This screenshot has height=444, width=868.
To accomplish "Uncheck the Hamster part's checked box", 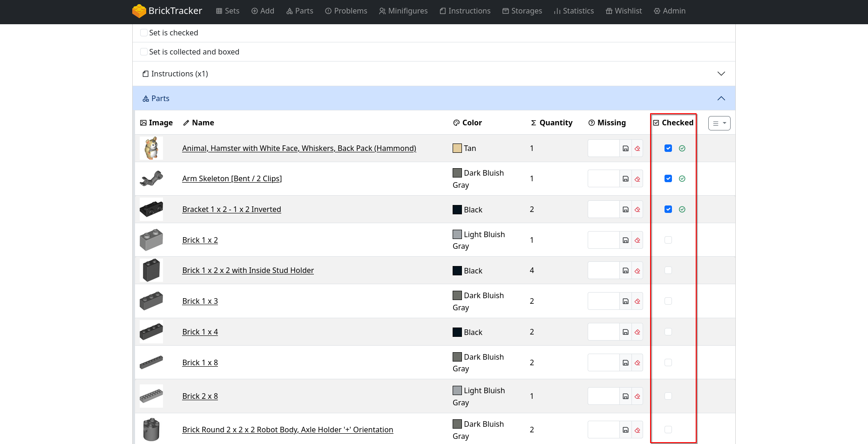I will 668,148.
